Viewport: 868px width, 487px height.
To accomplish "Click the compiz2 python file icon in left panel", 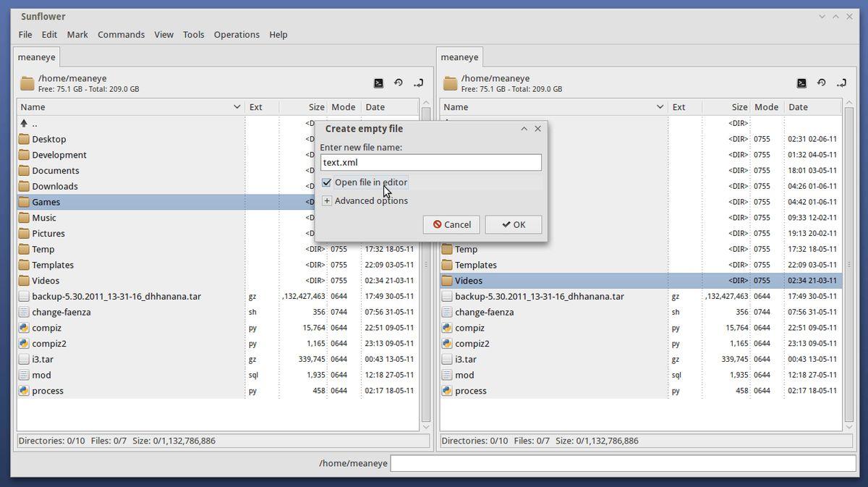I will pyautogui.click(x=24, y=344).
